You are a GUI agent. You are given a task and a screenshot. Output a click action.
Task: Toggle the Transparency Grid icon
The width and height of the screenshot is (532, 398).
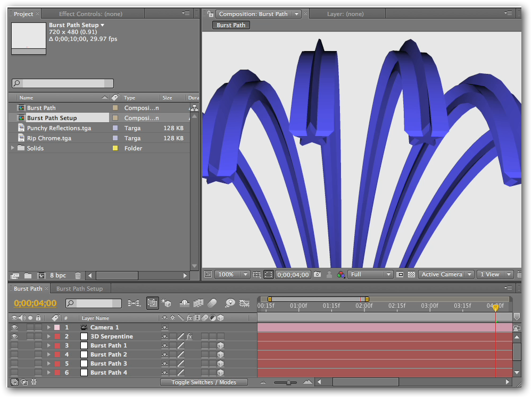[x=411, y=274]
